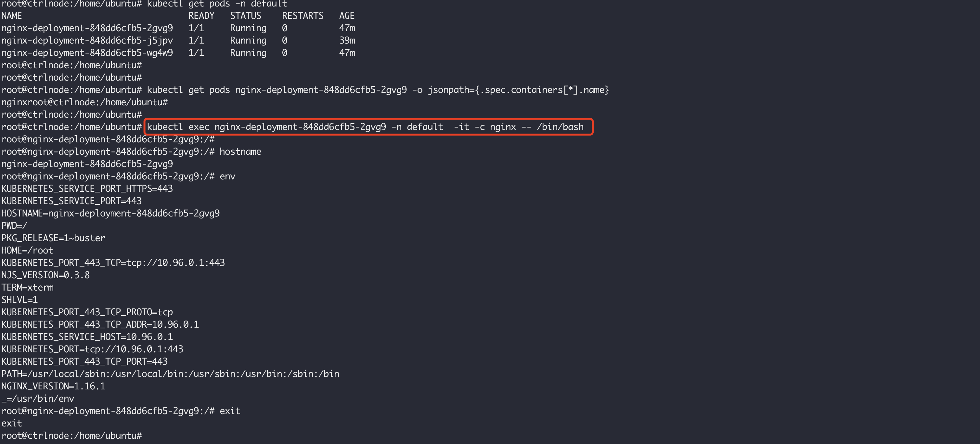Click the PKG_RELEASE=1~buster line
Screen dimensions: 980x444
click(53, 238)
